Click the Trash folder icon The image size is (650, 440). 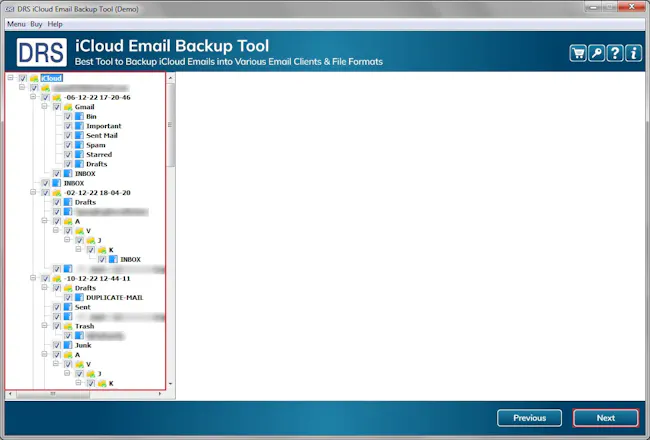[x=68, y=326]
